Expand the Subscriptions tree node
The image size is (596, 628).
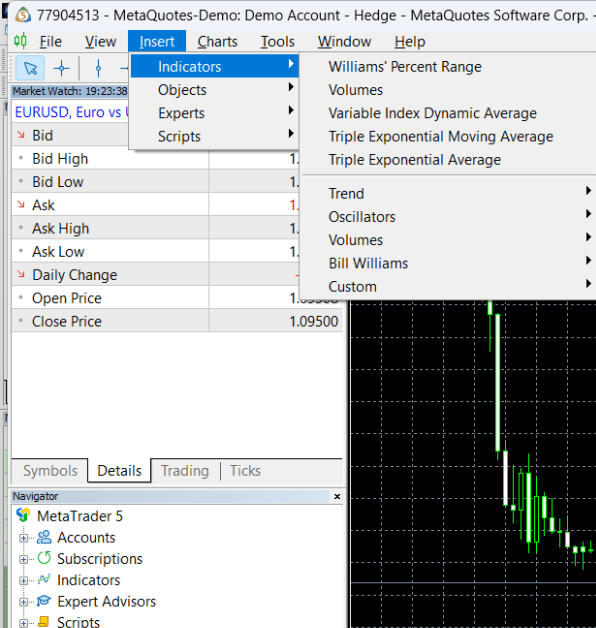[x=24, y=559]
